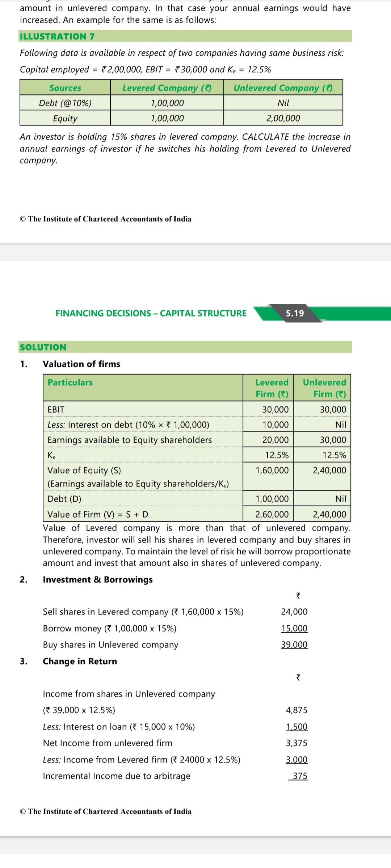
Task: Click the 1,60,000 Value of Equity cell
Action: tap(272, 470)
